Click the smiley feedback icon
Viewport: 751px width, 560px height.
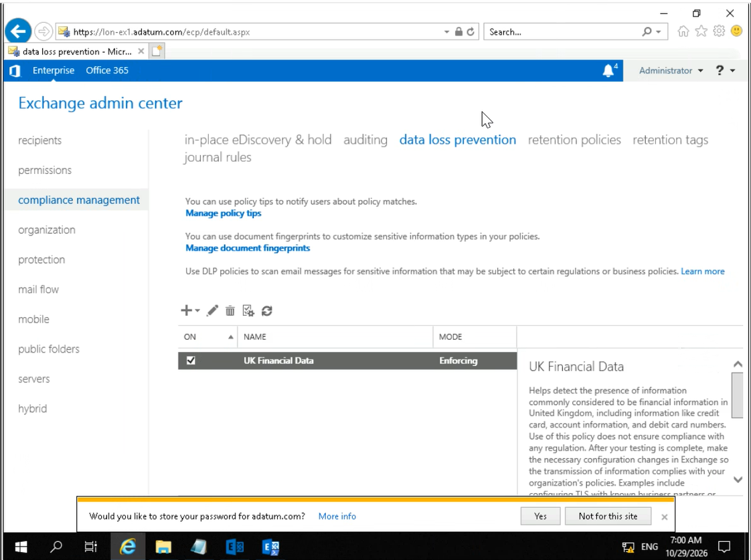736,31
